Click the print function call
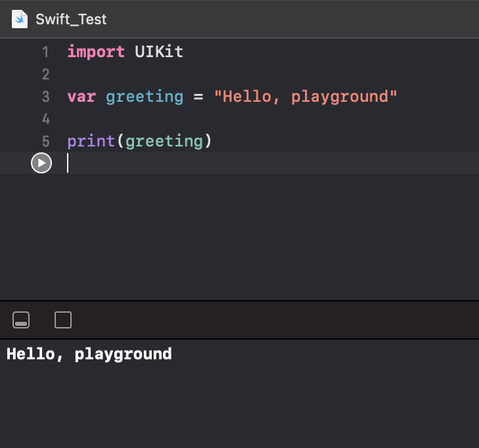The height and width of the screenshot is (448, 479). pos(91,141)
